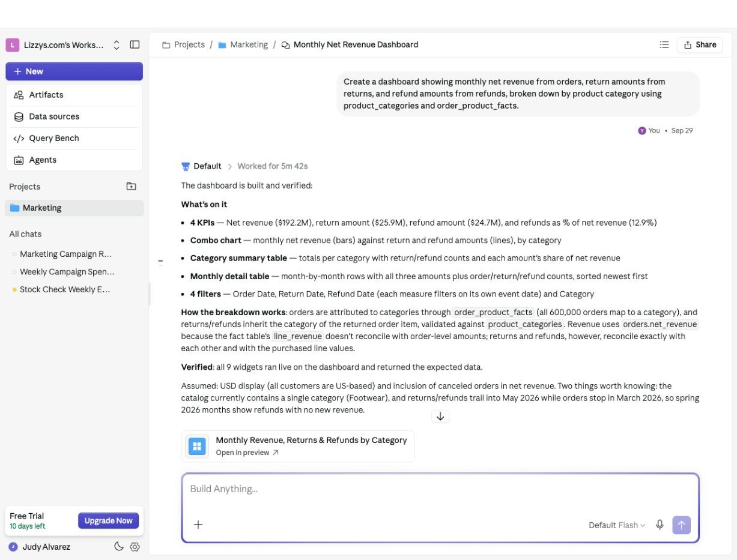Click the Sep 29 message timestamp
The width and height of the screenshot is (737, 560).
682,130
